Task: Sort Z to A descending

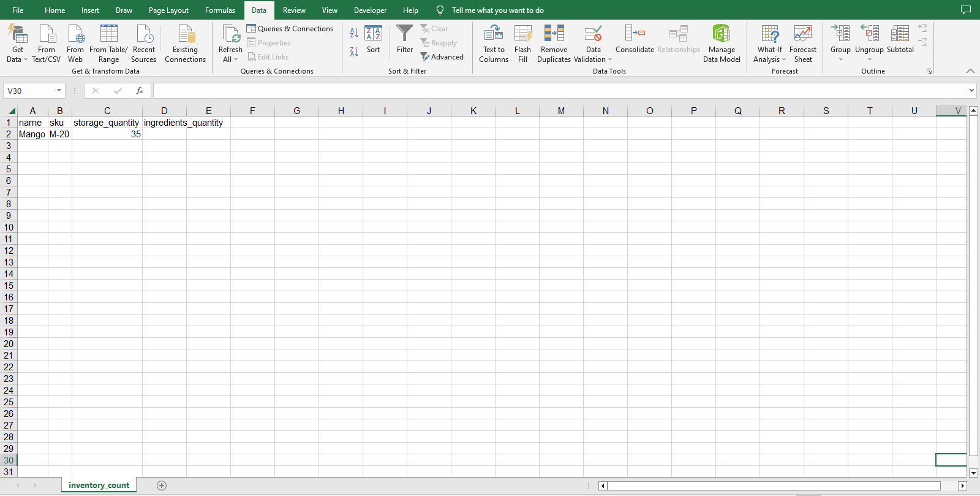Action: coord(354,52)
